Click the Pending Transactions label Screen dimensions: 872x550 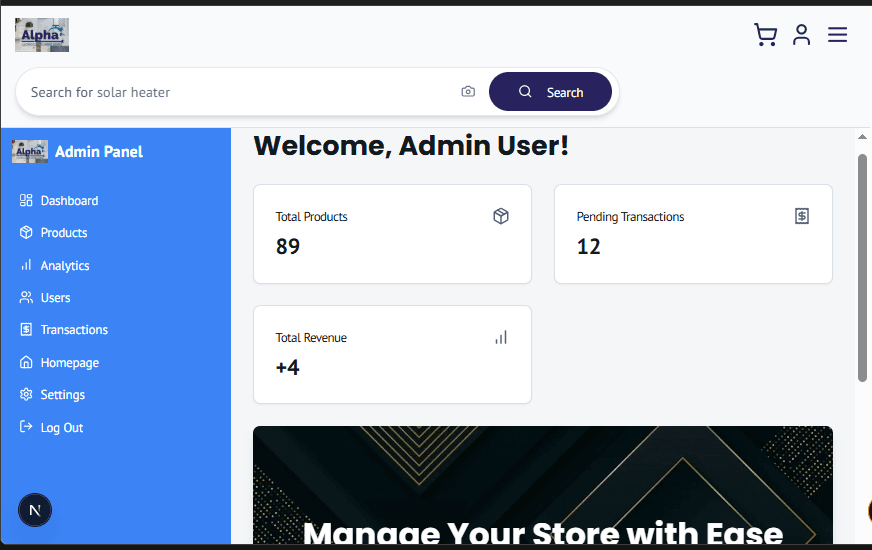coord(630,216)
